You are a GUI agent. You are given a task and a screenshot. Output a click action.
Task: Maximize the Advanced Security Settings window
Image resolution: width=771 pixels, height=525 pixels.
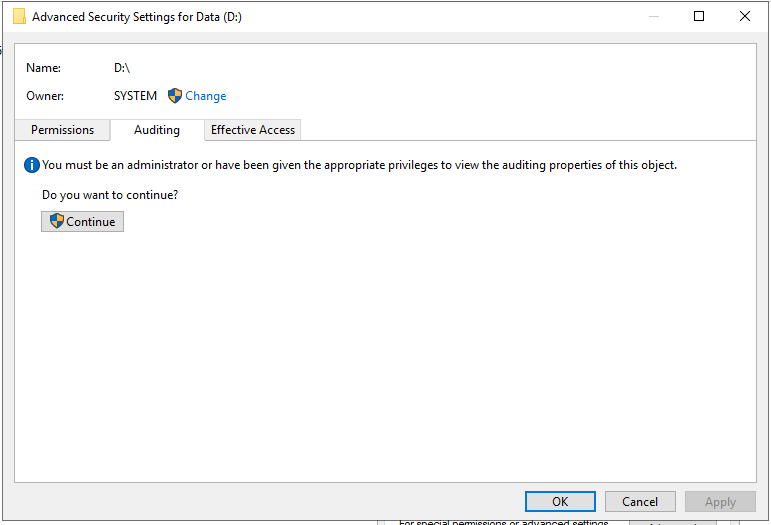coord(699,16)
